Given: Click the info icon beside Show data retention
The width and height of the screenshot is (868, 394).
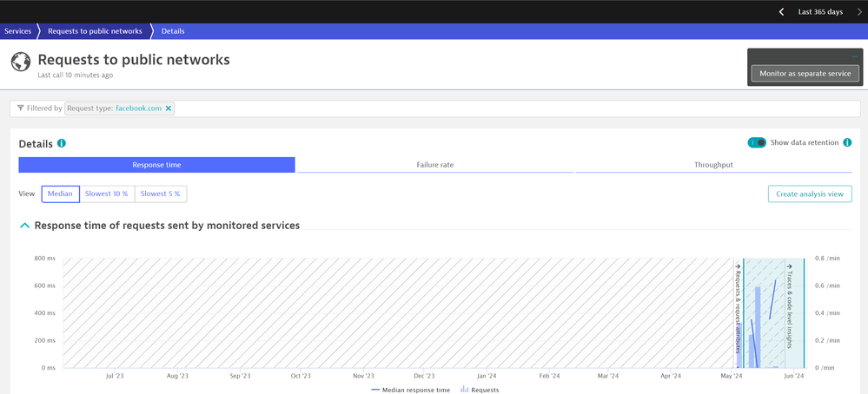Looking at the screenshot, I should click(847, 142).
